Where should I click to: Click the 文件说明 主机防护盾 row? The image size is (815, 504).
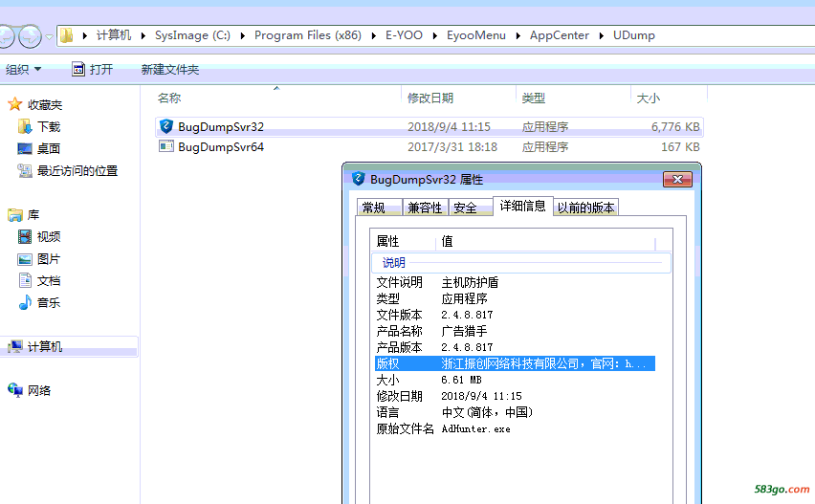(x=515, y=283)
